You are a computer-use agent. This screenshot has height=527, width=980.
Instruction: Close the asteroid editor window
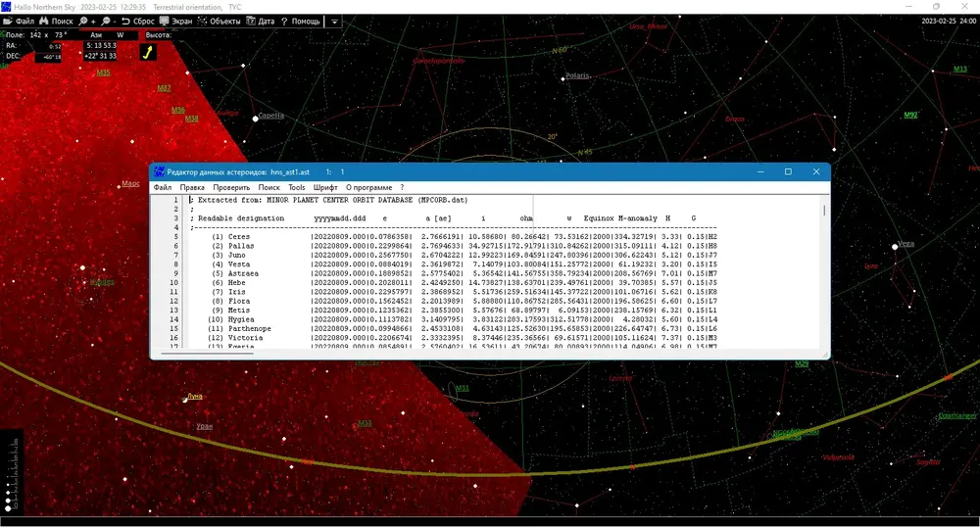(x=816, y=171)
